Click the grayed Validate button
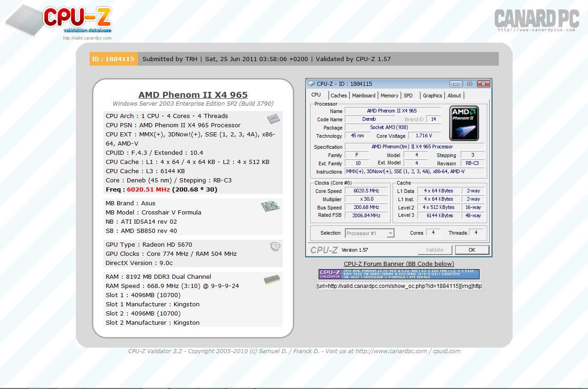 point(435,250)
